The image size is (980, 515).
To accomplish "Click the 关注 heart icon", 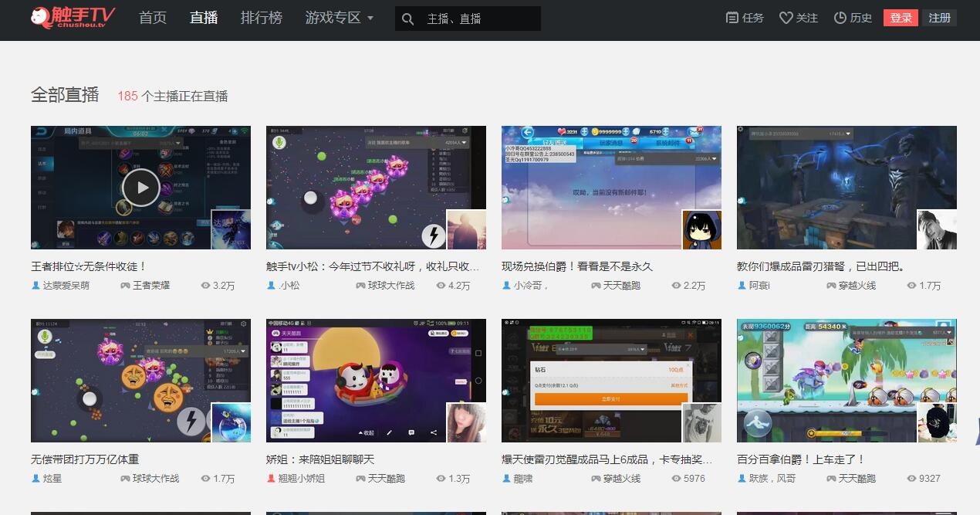I will coord(786,18).
